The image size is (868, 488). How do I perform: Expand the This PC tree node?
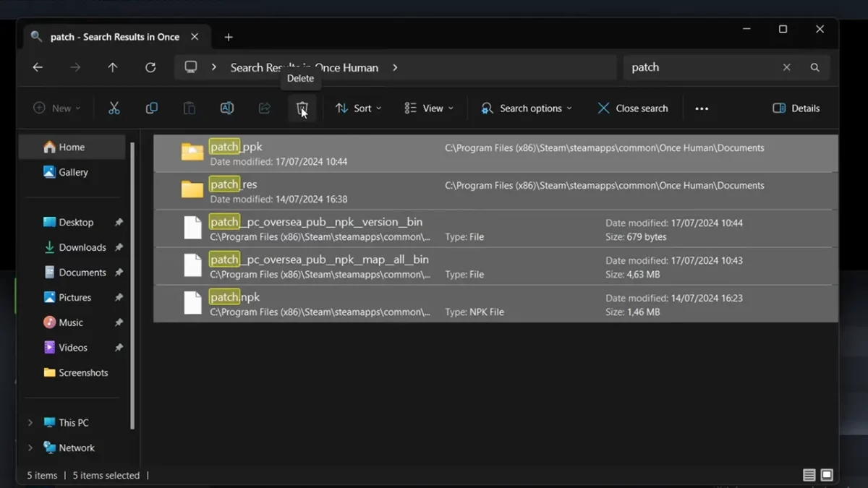pos(30,423)
